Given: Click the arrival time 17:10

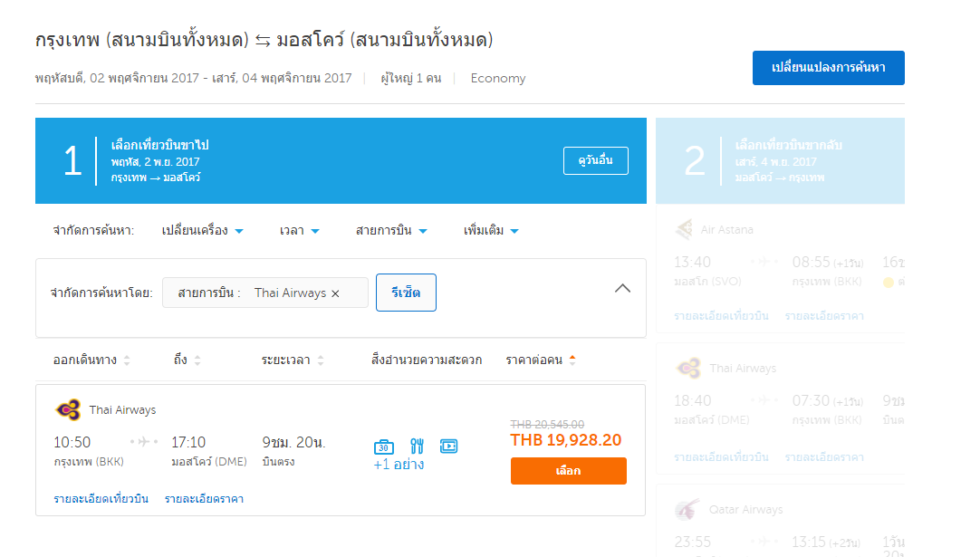Looking at the screenshot, I should click(188, 443).
